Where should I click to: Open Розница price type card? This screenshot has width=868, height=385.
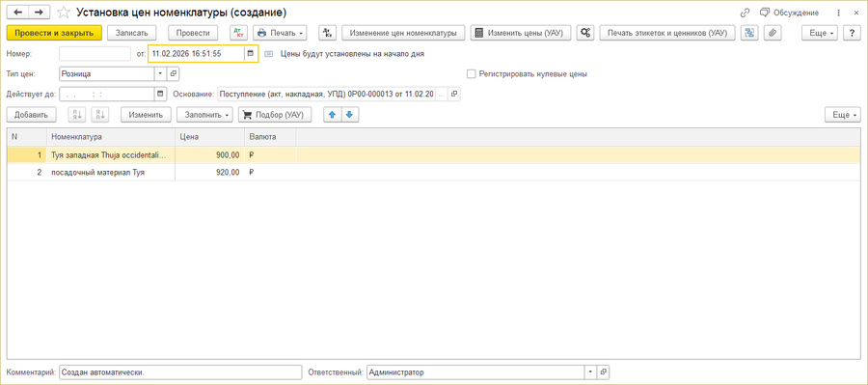click(173, 73)
